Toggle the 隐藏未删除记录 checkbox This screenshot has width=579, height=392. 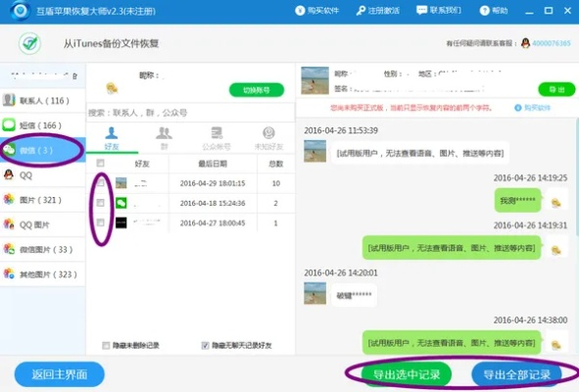pyautogui.click(x=106, y=345)
